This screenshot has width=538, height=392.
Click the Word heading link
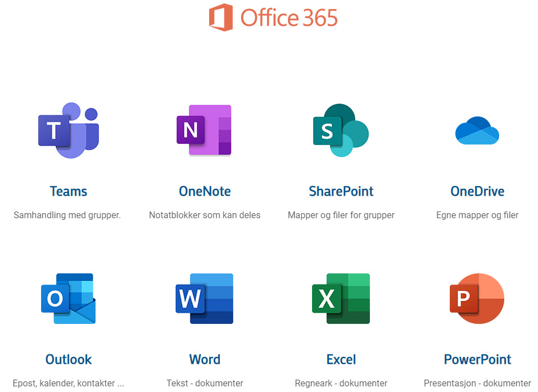[x=205, y=359]
